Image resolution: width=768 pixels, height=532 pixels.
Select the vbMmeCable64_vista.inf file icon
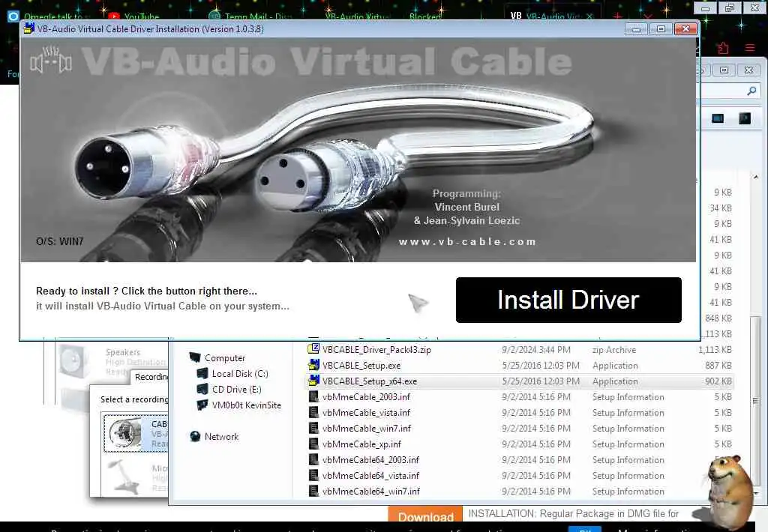tap(313, 475)
